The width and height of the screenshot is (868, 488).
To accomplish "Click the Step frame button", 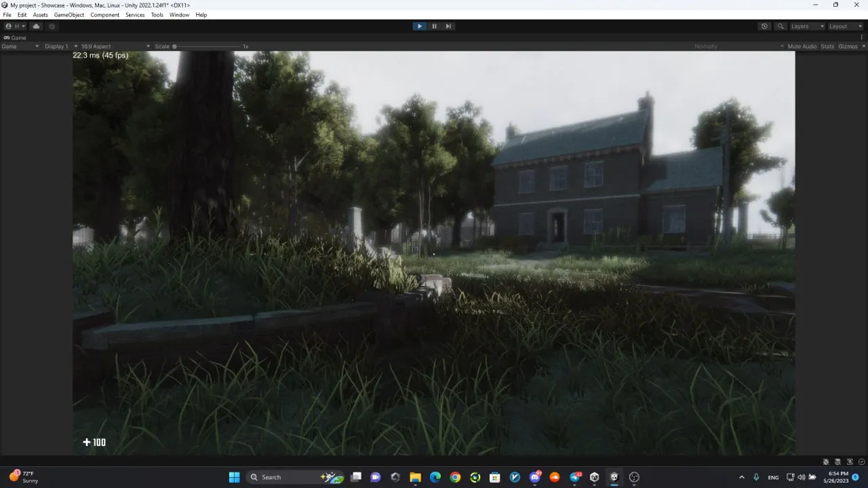I will click(x=448, y=26).
